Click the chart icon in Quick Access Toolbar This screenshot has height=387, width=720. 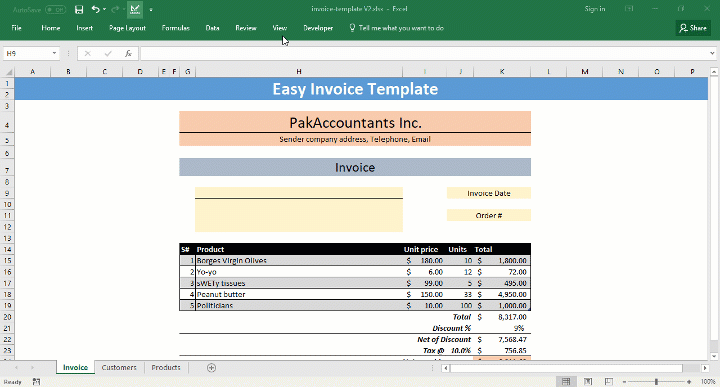(135, 9)
